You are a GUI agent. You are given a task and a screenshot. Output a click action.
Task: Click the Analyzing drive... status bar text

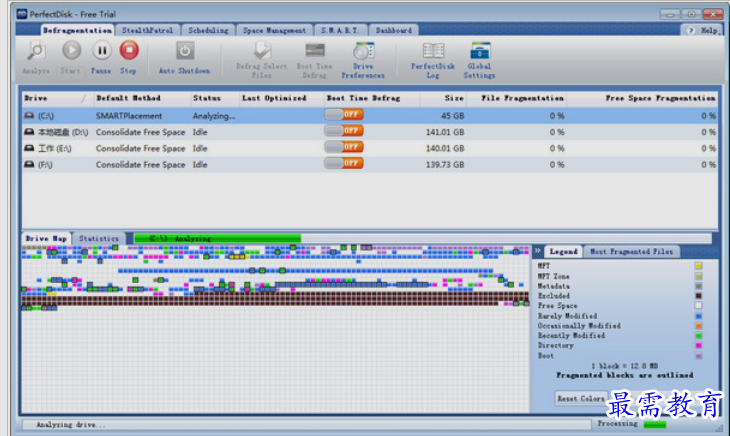[x=71, y=424]
